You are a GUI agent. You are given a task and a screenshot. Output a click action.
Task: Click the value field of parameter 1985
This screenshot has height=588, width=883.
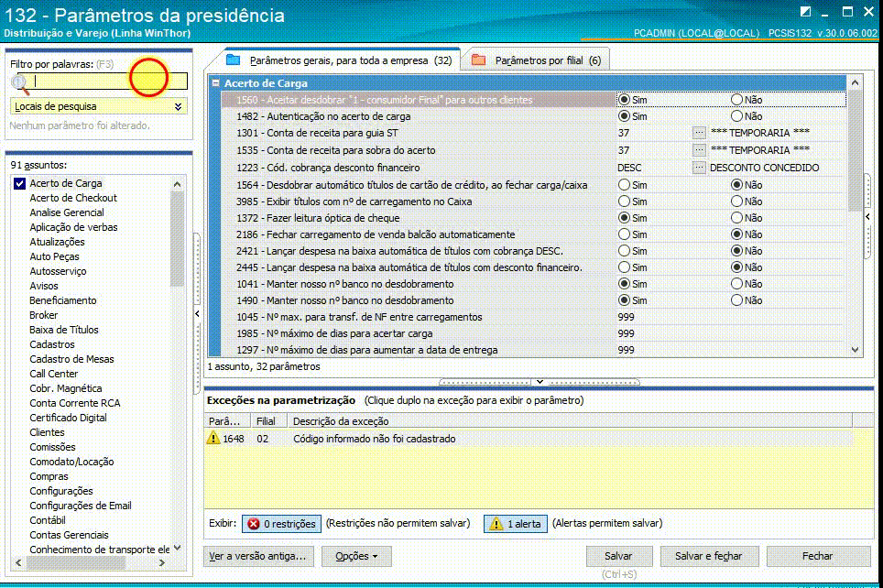click(x=730, y=333)
